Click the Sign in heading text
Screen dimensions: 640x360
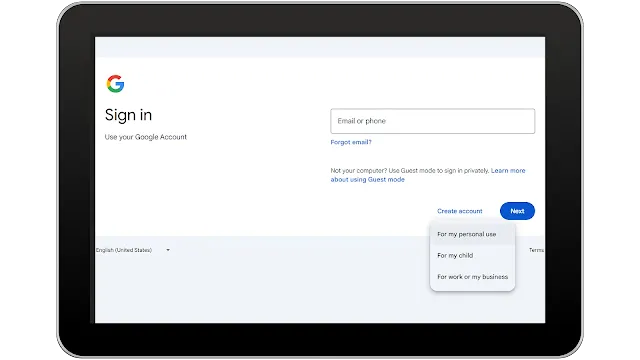pos(128,115)
